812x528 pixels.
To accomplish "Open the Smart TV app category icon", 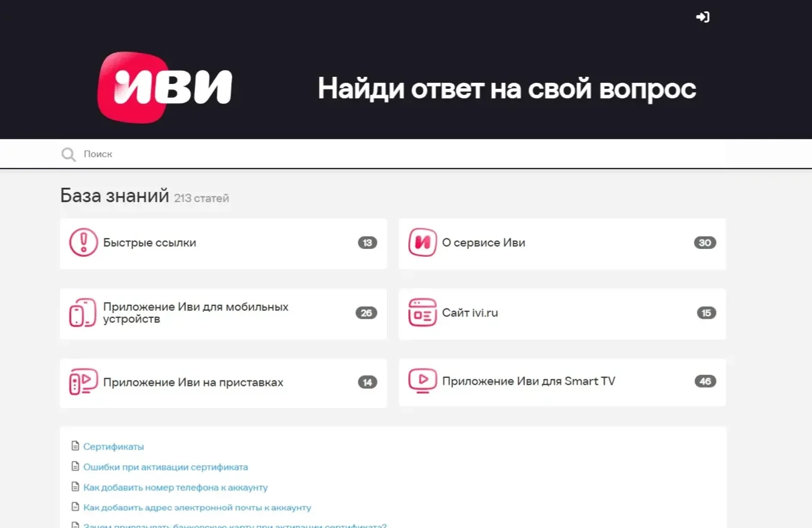I will click(x=423, y=381).
